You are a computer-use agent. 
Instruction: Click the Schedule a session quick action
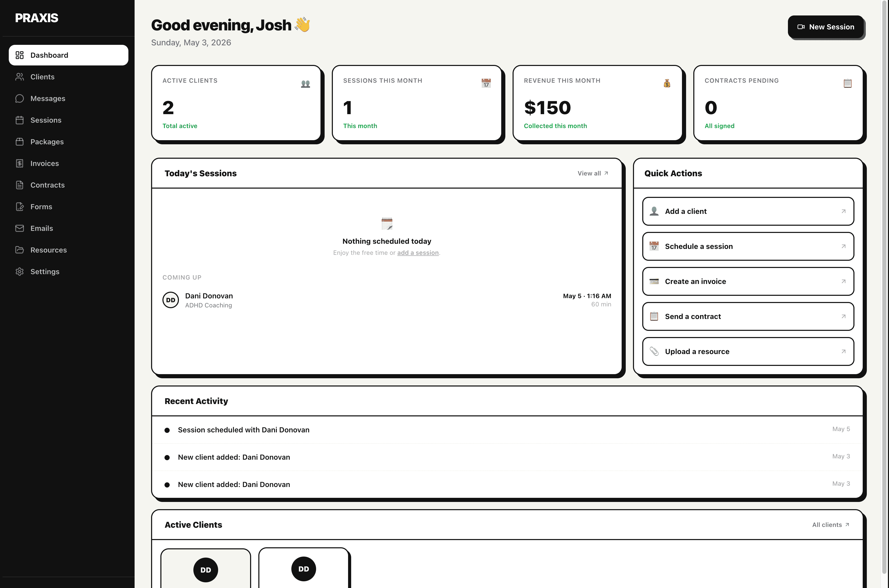[x=748, y=246]
